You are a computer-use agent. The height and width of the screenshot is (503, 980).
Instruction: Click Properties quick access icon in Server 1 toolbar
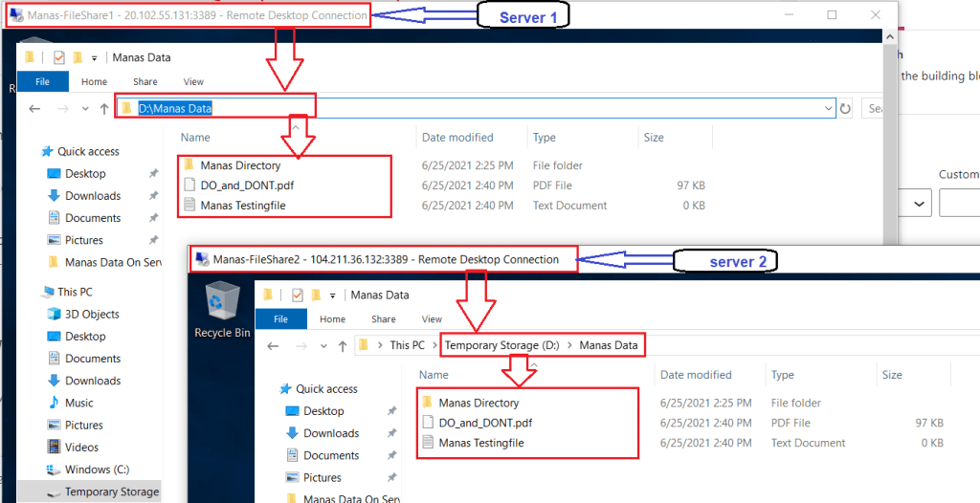pos(59,57)
